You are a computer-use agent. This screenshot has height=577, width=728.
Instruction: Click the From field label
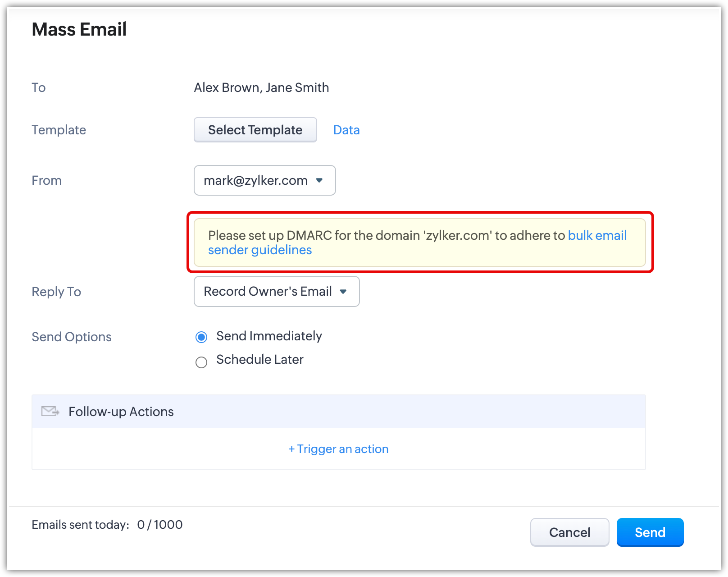coord(46,180)
